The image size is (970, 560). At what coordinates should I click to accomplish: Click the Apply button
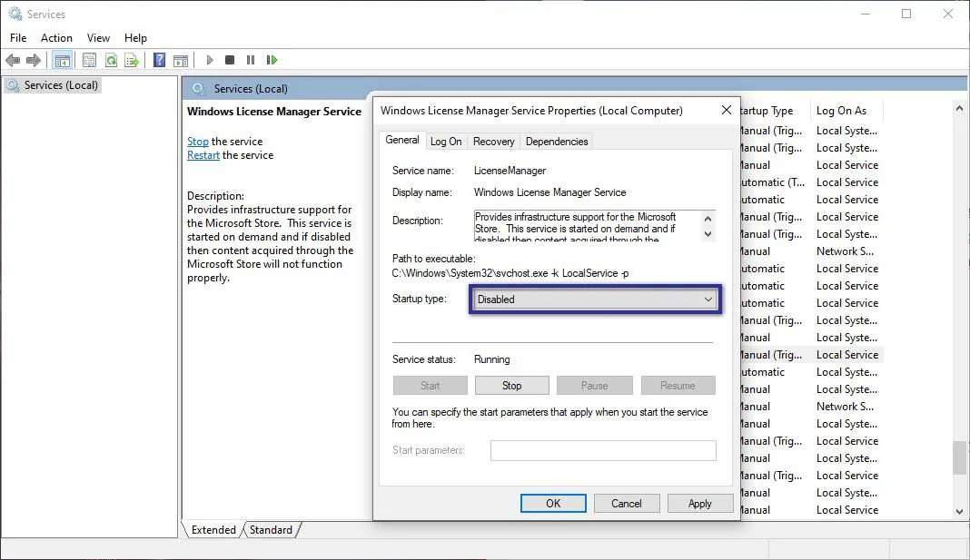click(700, 503)
